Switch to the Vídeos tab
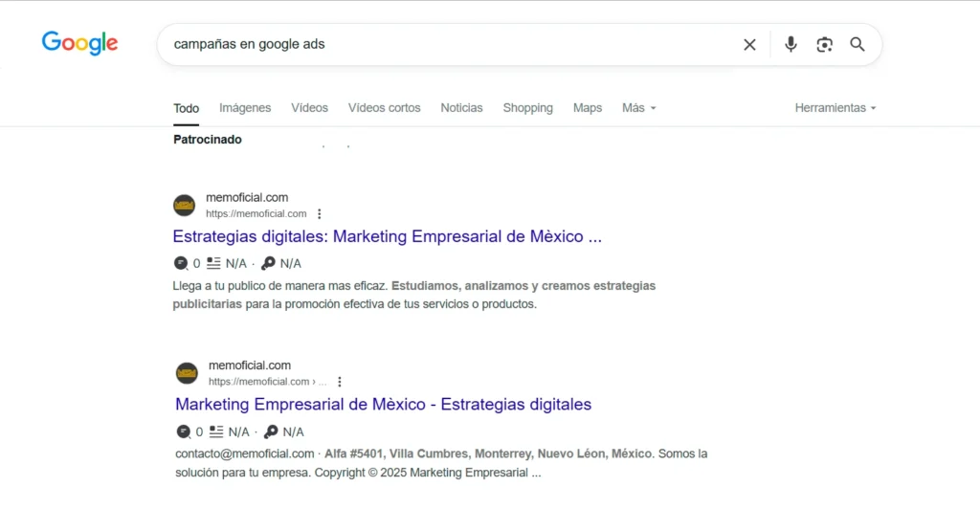 point(309,108)
